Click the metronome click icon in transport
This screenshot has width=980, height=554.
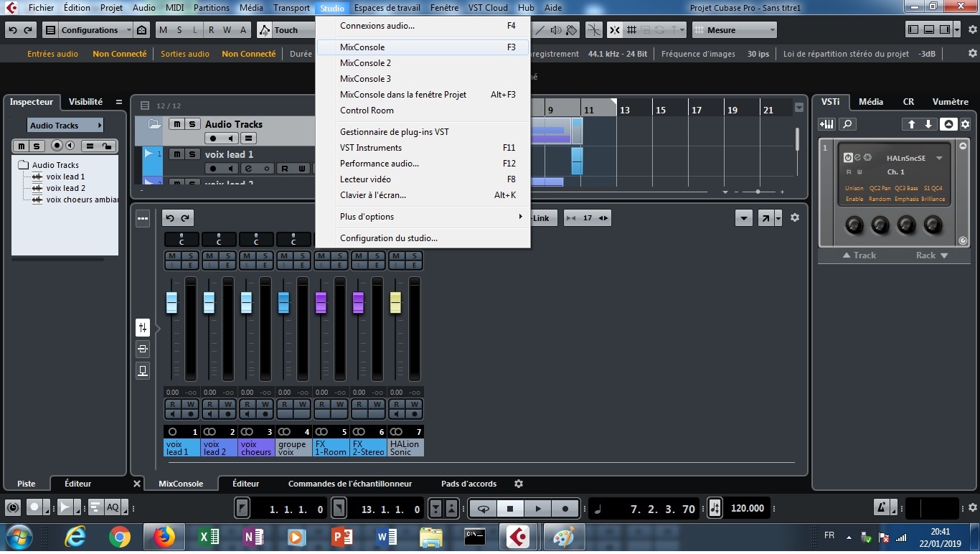pyautogui.click(x=882, y=508)
